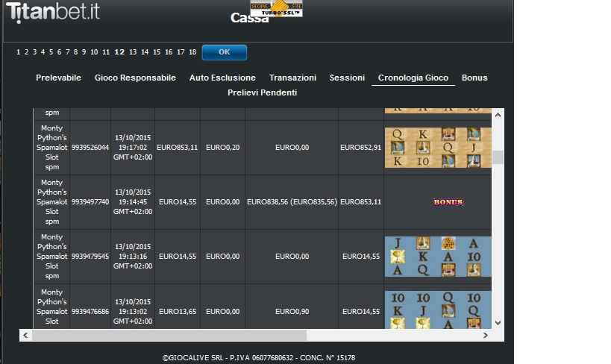
Task: Open slot result thumbnail for game 9939476686
Action: coord(438,310)
